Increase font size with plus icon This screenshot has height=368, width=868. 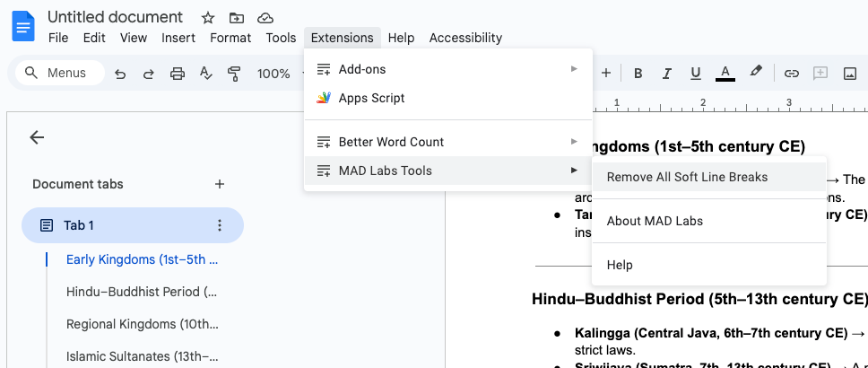pyautogui.click(x=606, y=73)
